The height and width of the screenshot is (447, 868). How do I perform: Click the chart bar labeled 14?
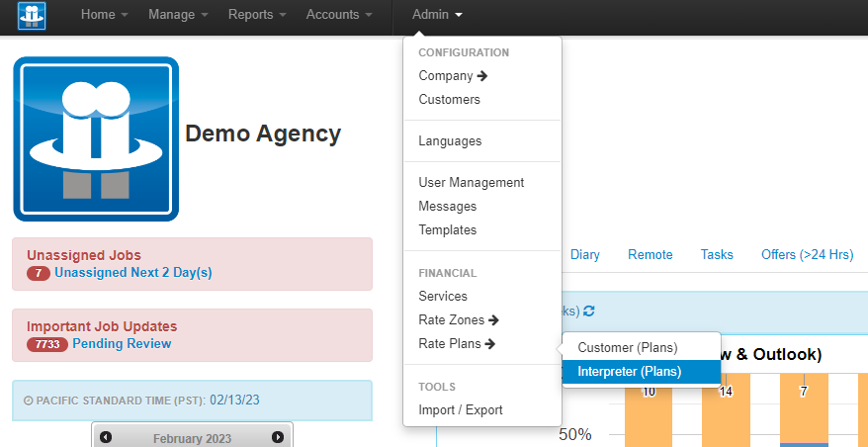[x=727, y=409]
